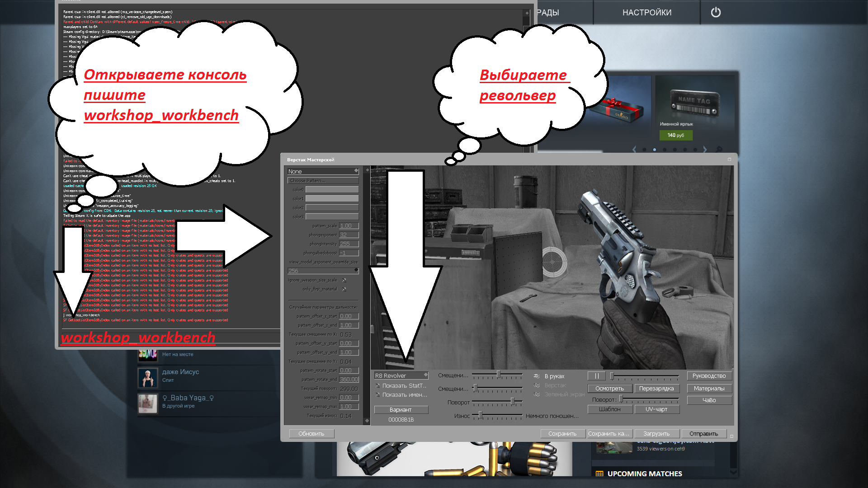Screen dimensions: 868x488
Task: Open the None paint style dropdown
Action: pyautogui.click(x=323, y=171)
